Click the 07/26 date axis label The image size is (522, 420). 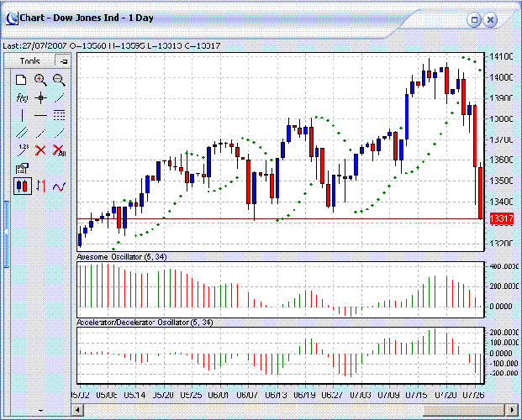coord(473,395)
